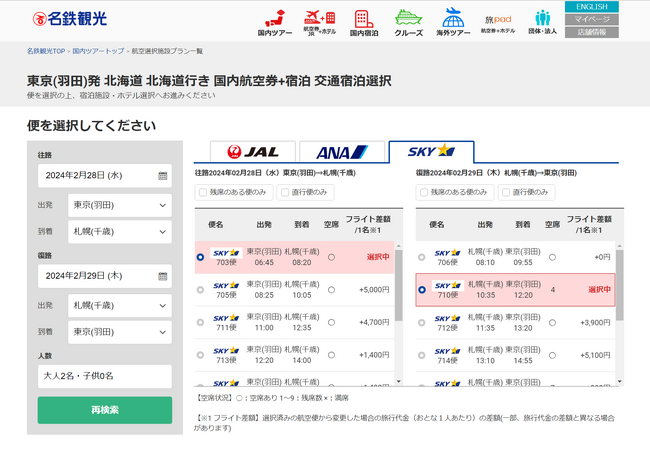Click the Skymark logo on flight 712便
Image resolution: width=650 pixels, height=454 pixels.
pos(448,318)
